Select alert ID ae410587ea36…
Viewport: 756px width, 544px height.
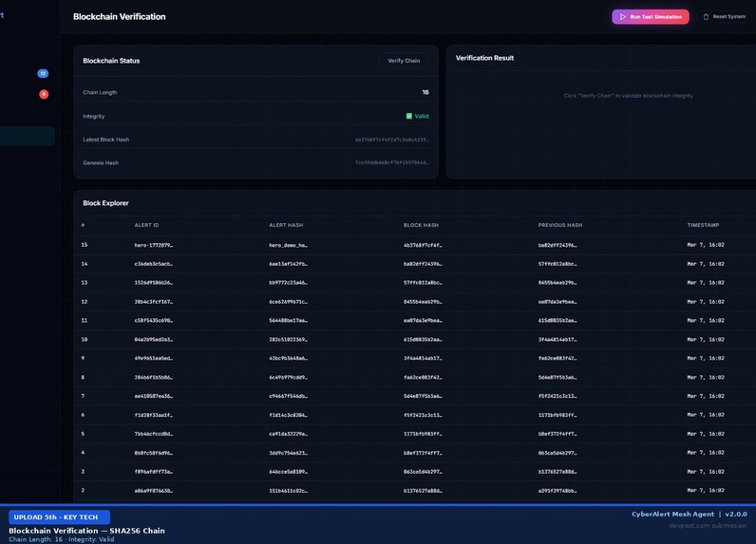coord(153,396)
